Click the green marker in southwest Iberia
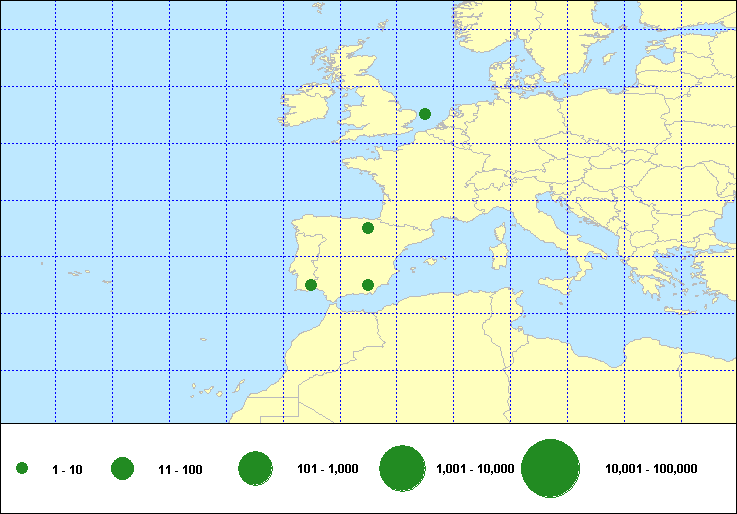737x514 pixels. (311, 285)
